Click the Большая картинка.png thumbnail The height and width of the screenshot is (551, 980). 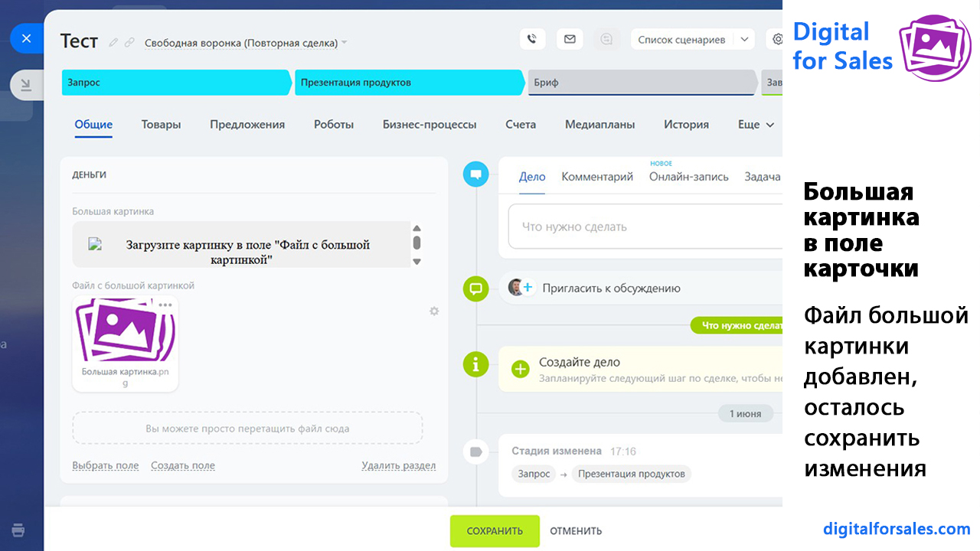coord(126,337)
